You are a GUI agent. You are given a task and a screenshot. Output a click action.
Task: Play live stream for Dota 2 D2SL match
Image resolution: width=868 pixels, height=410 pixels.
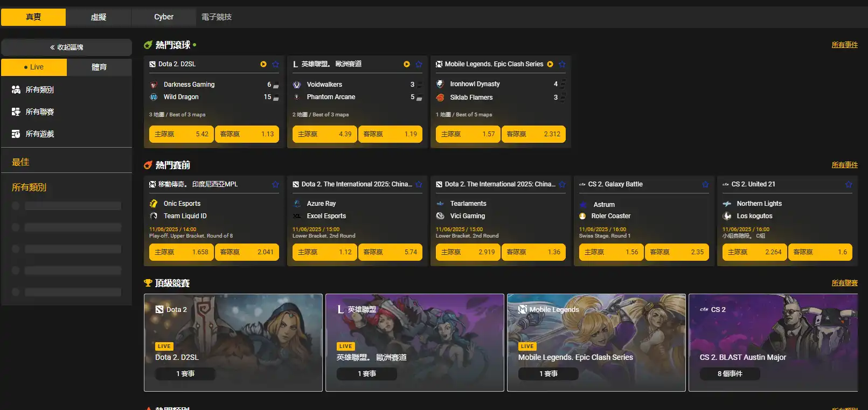pos(263,64)
